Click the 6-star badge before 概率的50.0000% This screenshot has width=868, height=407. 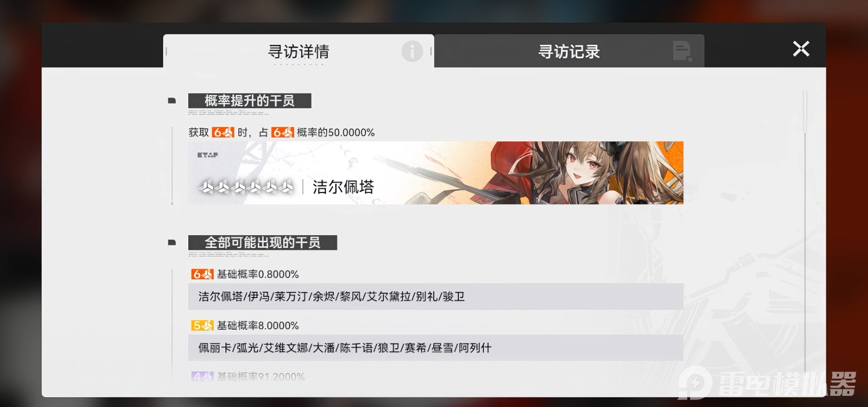tap(282, 133)
